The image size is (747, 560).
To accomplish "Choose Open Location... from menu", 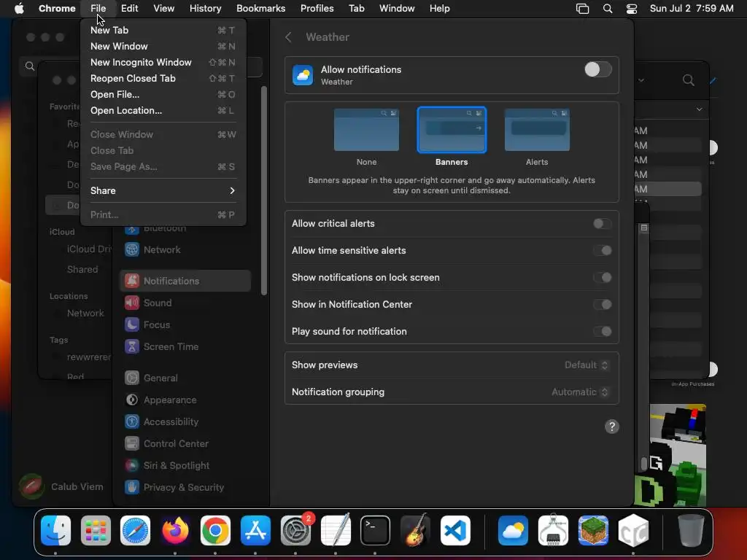I will tap(163, 111).
